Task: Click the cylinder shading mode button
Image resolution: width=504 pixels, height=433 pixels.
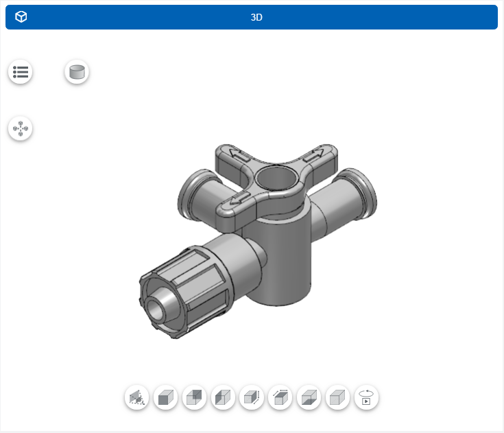Action: [77, 72]
